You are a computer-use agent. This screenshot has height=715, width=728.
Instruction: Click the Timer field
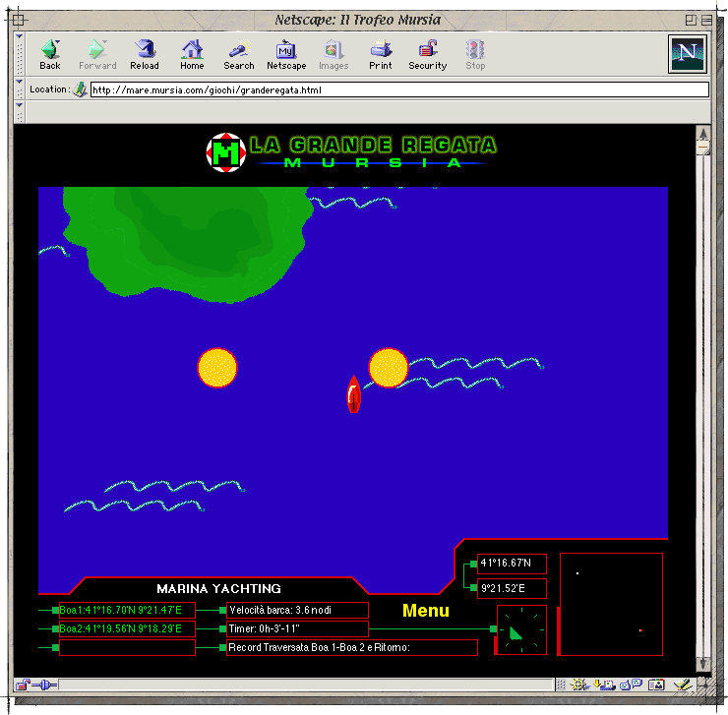click(297, 628)
